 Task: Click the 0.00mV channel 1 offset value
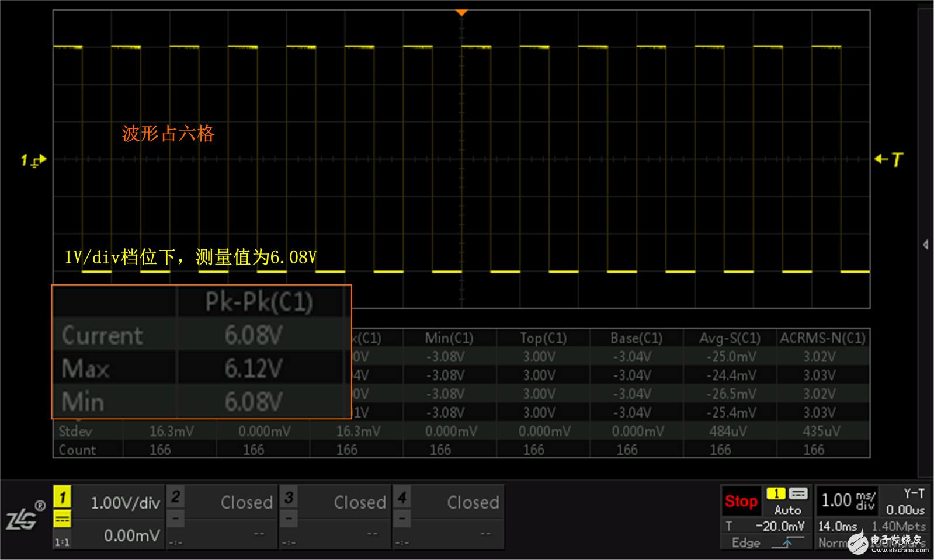click(131, 535)
